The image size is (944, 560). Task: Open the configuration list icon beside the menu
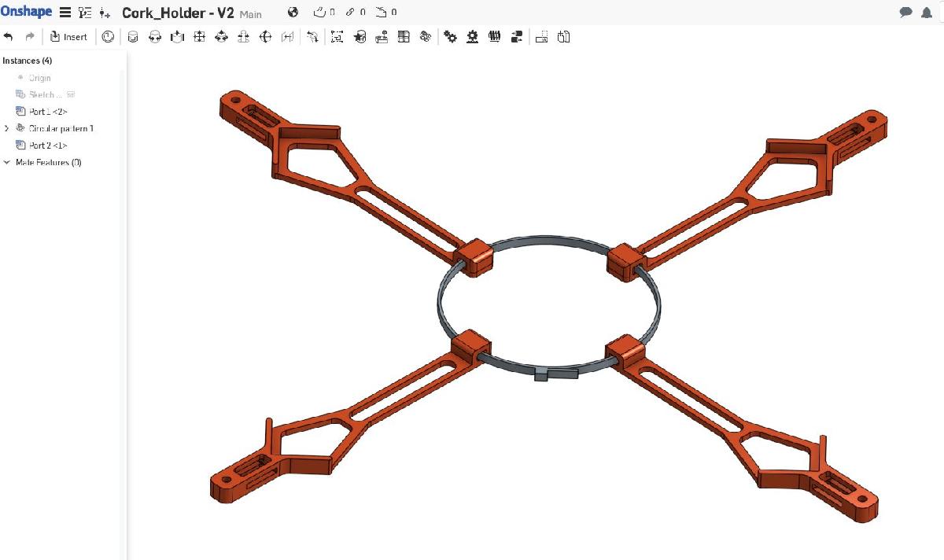coord(85,13)
